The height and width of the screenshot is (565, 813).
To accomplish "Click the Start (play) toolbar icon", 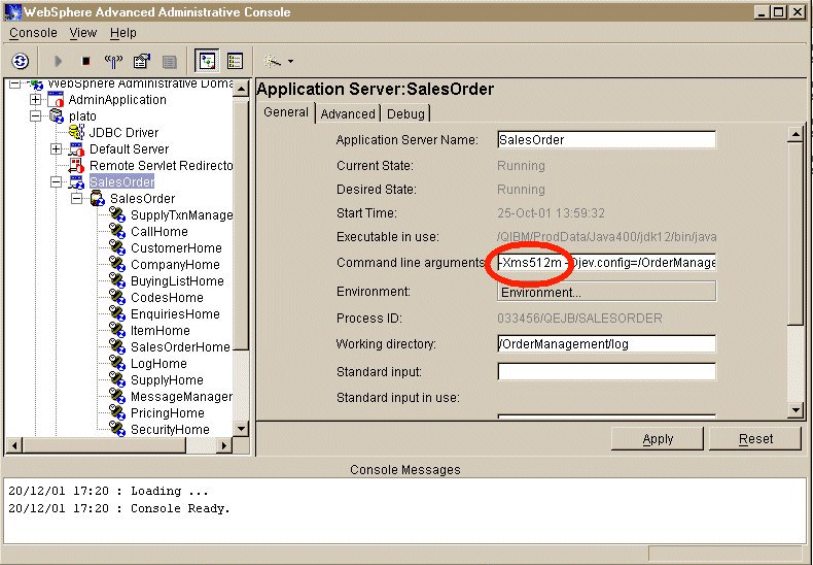I will point(58,61).
